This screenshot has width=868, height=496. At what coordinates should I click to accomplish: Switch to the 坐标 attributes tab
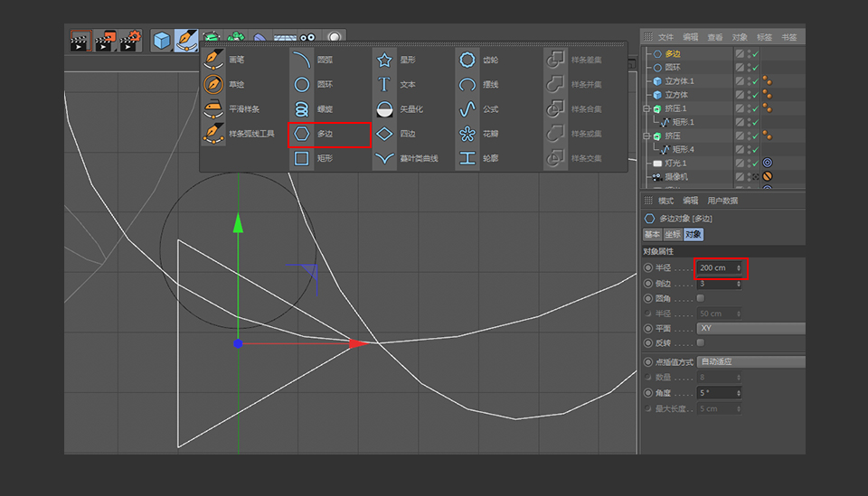click(673, 235)
